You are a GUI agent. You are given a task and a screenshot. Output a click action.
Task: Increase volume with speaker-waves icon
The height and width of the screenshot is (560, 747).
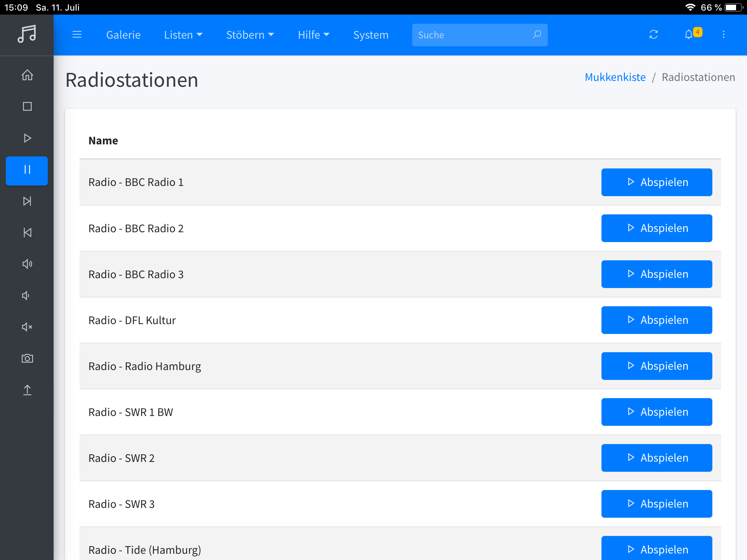[27, 264]
